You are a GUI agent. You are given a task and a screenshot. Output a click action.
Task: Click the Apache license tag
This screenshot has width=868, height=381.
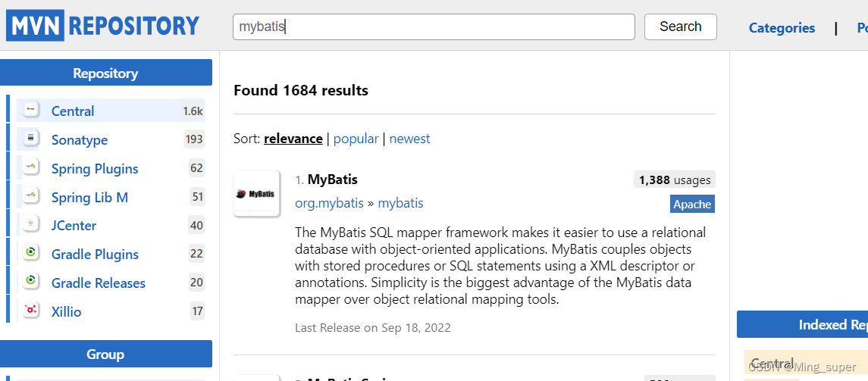pyautogui.click(x=692, y=204)
